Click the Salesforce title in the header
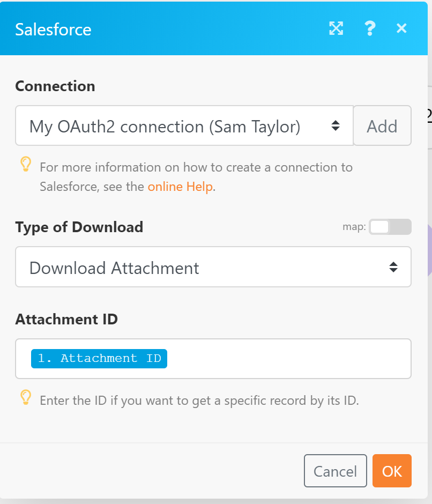 point(53,29)
